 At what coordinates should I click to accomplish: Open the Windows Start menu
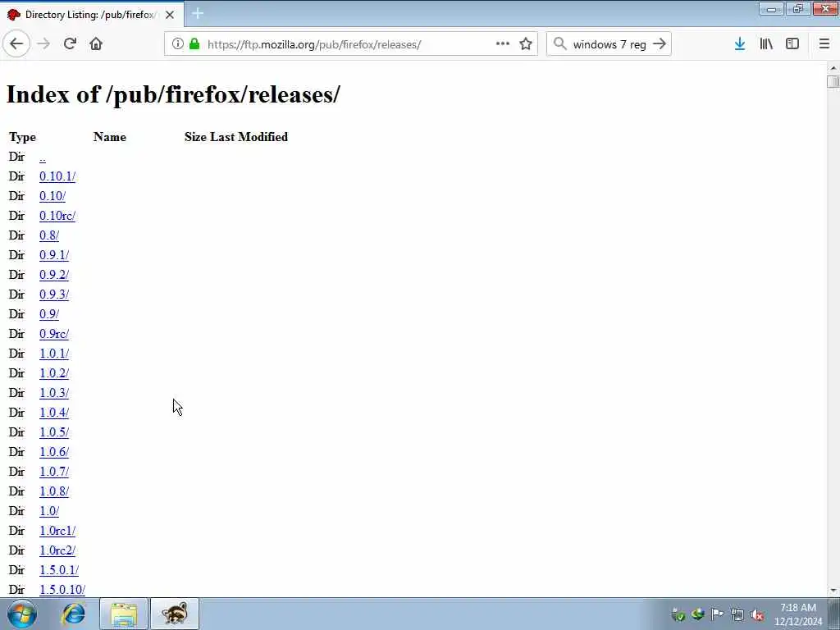[x=22, y=614]
